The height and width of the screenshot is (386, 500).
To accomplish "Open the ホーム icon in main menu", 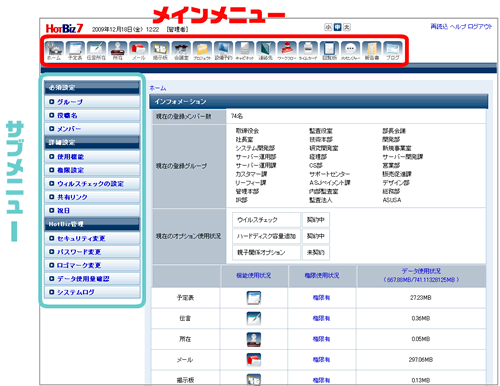I will (54, 50).
